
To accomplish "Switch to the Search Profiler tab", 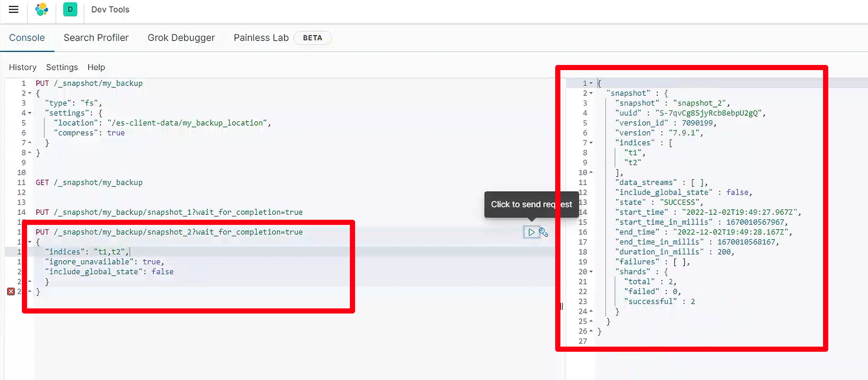I will tap(96, 38).
